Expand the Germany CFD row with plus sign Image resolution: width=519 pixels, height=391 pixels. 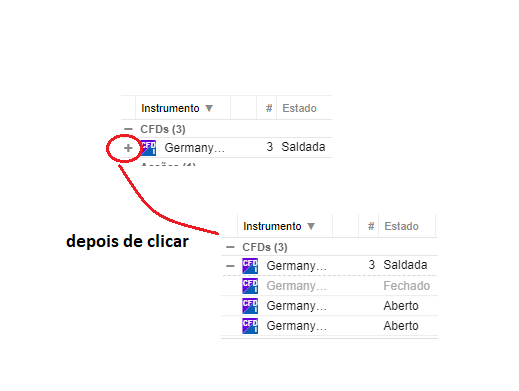pyautogui.click(x=128, y=148)
